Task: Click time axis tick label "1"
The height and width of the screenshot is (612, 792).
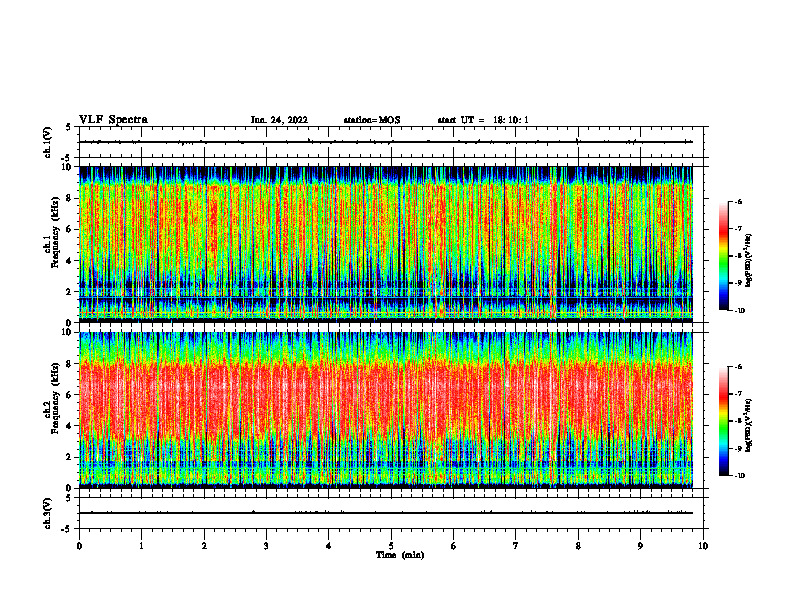Action: pos(141,546)
